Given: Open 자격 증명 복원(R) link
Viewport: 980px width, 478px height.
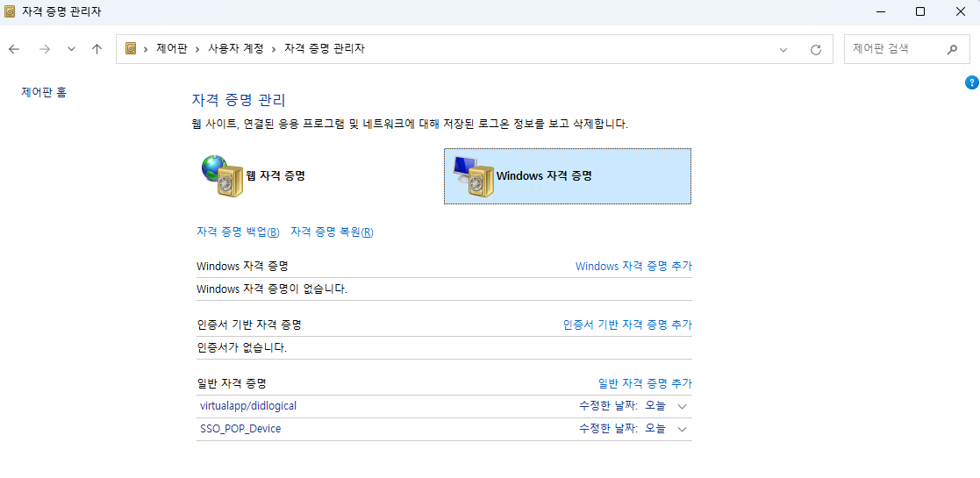Looking at the screenshot, I should click(x=332, y=232).
